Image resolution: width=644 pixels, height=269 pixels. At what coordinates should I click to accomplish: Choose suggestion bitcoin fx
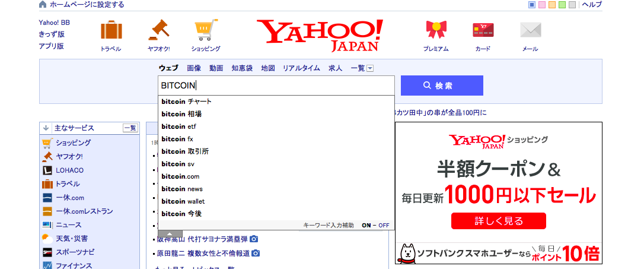pos(276,139)
